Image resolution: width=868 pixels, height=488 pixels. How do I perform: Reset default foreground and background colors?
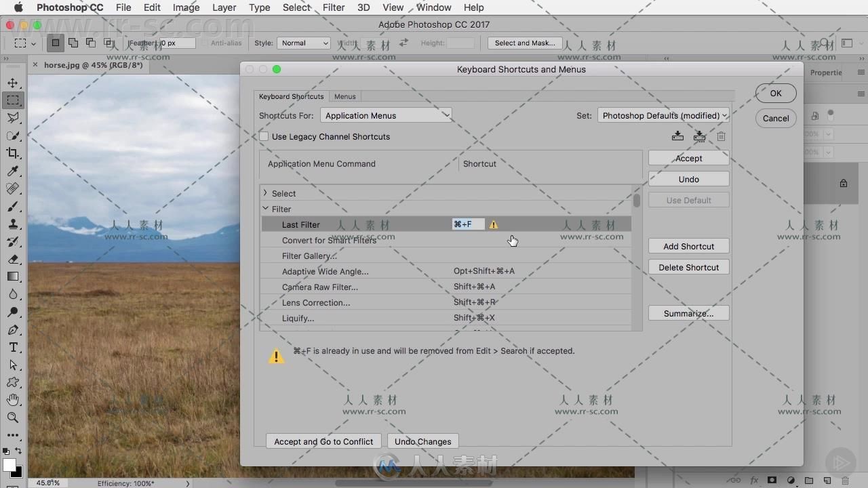[6, 451]
